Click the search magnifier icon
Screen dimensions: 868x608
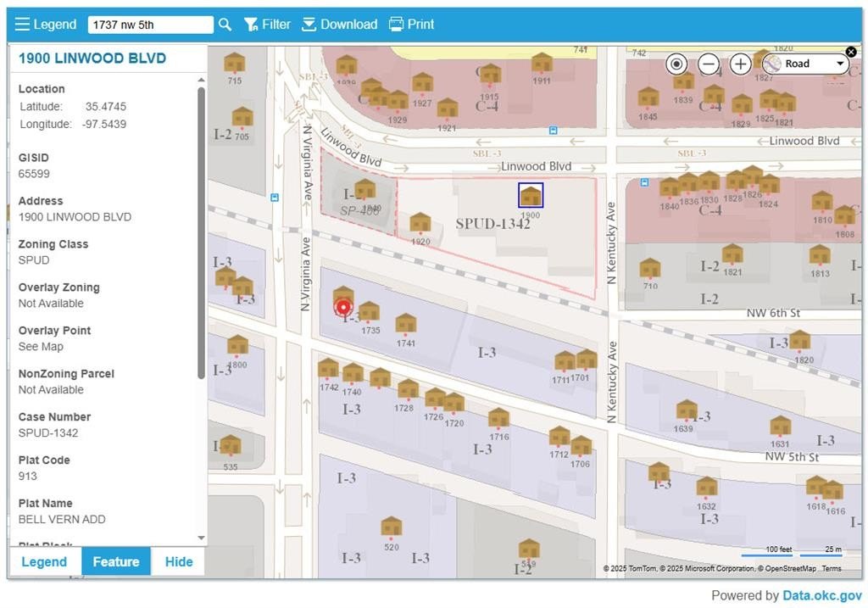pyautogui.click(x=225, y=25)
